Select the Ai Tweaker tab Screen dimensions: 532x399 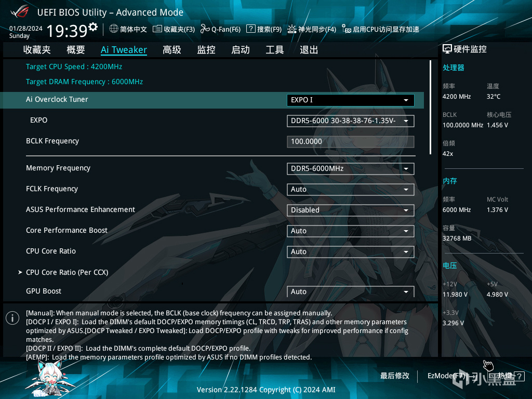[x=124, y=50]
